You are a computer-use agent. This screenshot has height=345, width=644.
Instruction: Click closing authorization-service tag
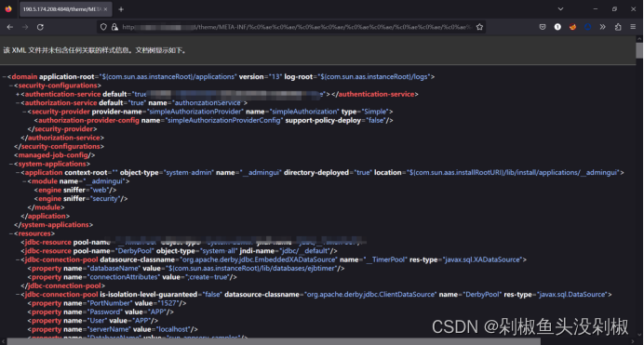62,138
